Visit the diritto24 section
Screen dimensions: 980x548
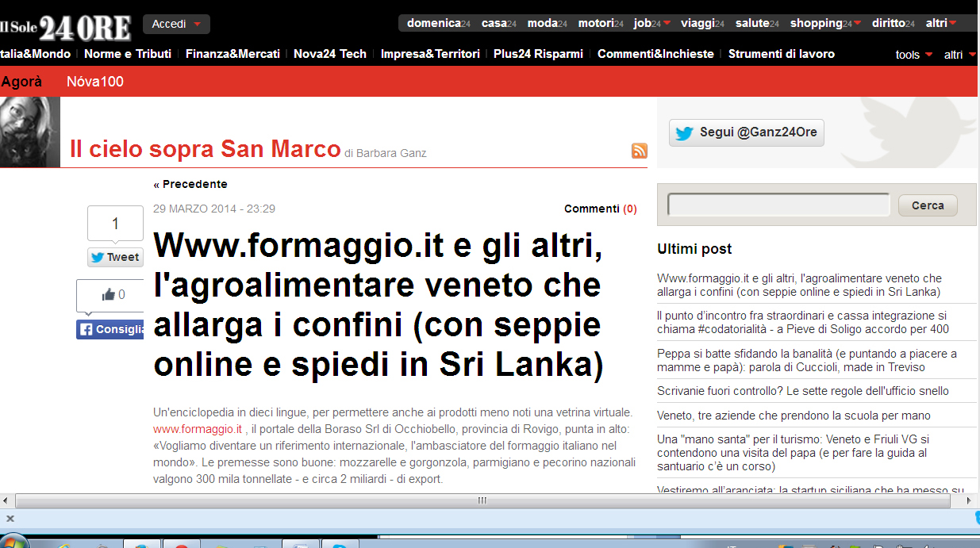894,23
